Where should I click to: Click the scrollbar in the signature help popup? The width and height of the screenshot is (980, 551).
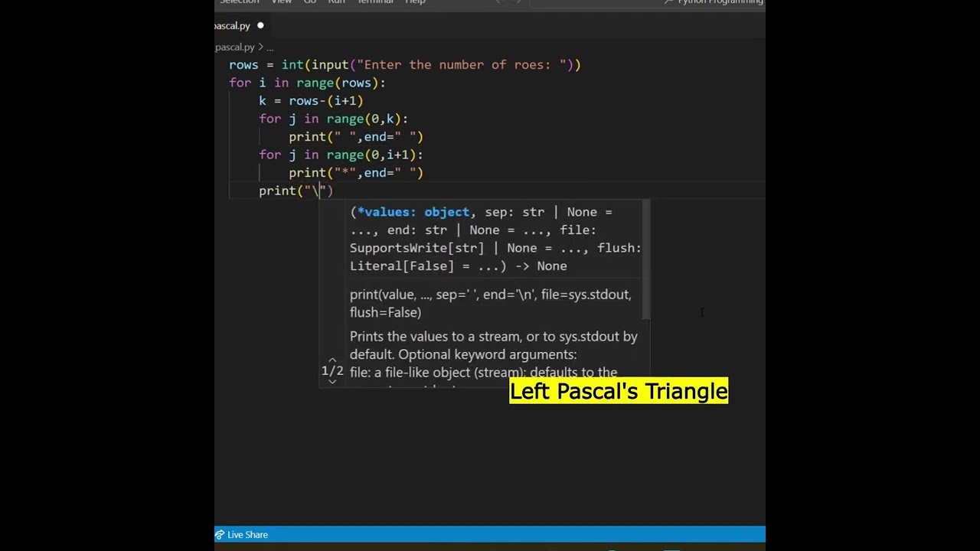click(x=646, y=259)
